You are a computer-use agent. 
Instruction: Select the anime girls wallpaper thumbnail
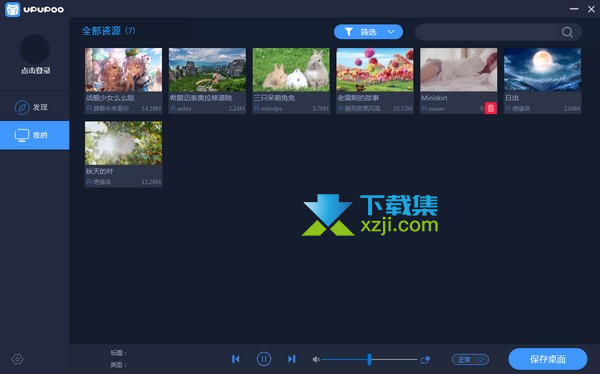click(x=123, y=70)
